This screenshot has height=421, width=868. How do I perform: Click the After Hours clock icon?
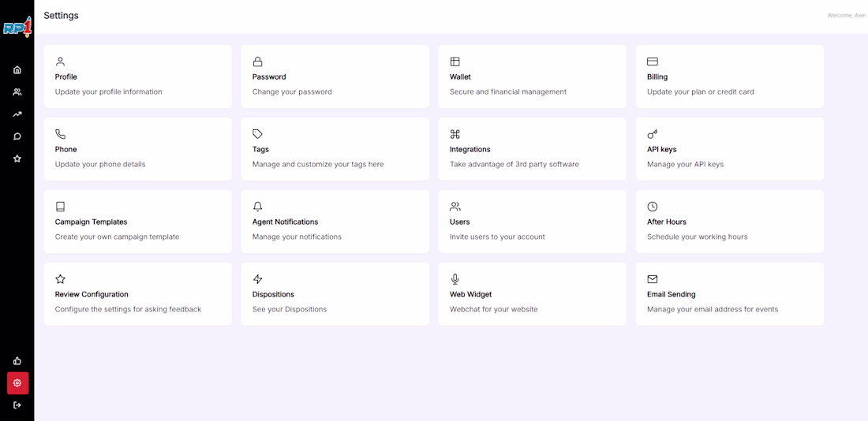[652, 207]
